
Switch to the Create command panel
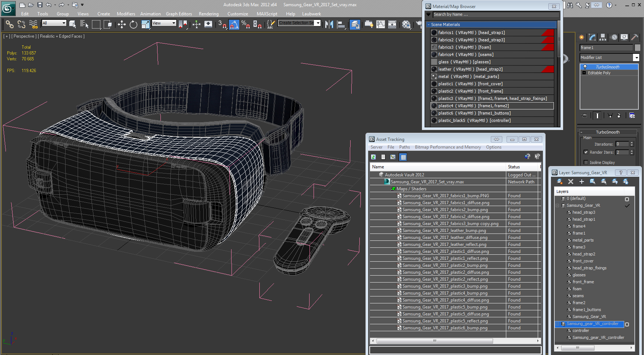[582, 37]
